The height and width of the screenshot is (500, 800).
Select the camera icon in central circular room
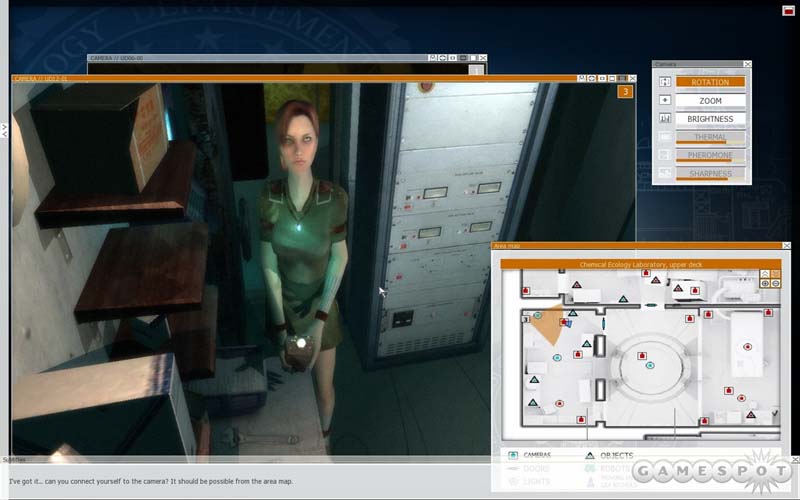pos(650,367)
